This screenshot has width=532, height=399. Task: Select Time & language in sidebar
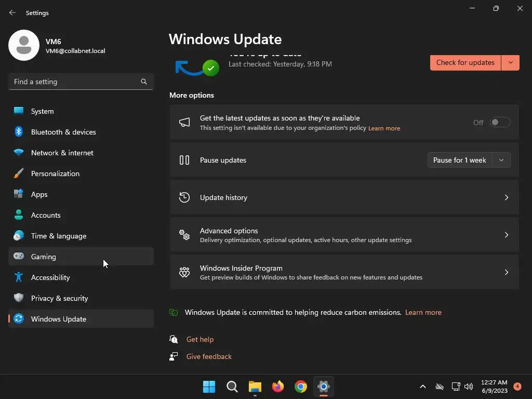tap(81, 236)
